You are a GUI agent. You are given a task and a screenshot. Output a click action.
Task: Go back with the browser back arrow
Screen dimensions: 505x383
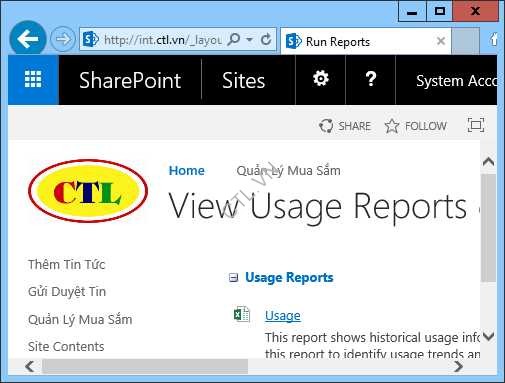(28, 39)
